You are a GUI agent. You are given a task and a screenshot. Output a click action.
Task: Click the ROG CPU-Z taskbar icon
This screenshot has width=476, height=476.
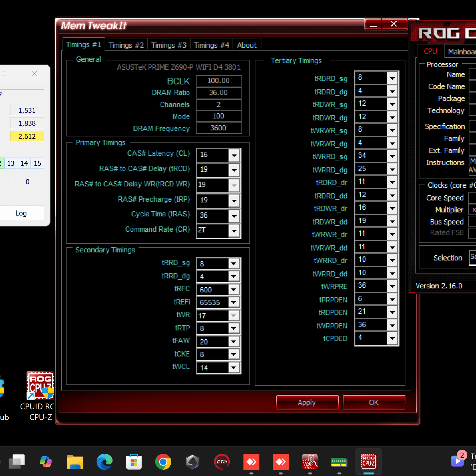click(x=368, y=461)
